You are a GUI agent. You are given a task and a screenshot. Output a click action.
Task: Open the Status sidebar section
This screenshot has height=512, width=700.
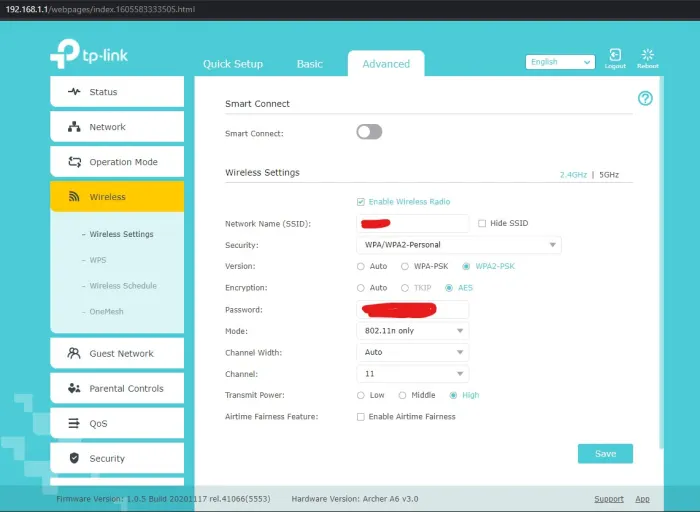pyautogui.click(x=117, y=92)
